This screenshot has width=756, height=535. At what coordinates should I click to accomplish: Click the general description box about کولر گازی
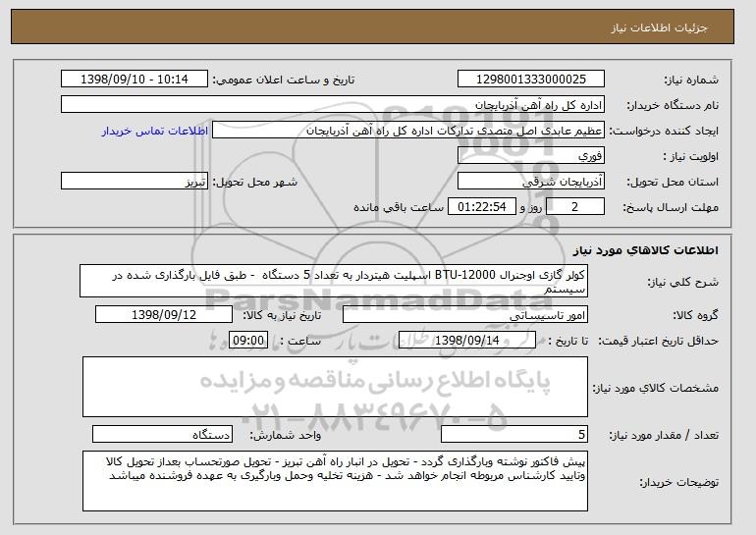coord(334,281)
